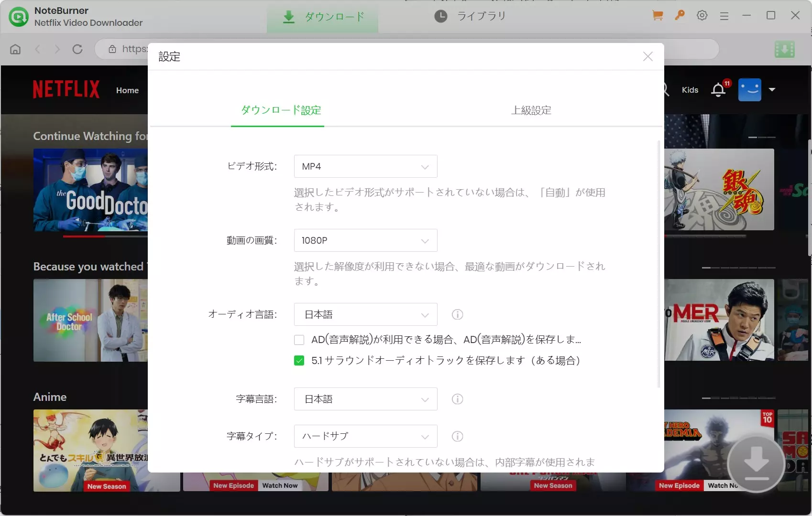Image resolution: width=812 pixels, height=516 pixels.
Task: Open the shopping cart purchase icon
Action: [x=658, y=16]
